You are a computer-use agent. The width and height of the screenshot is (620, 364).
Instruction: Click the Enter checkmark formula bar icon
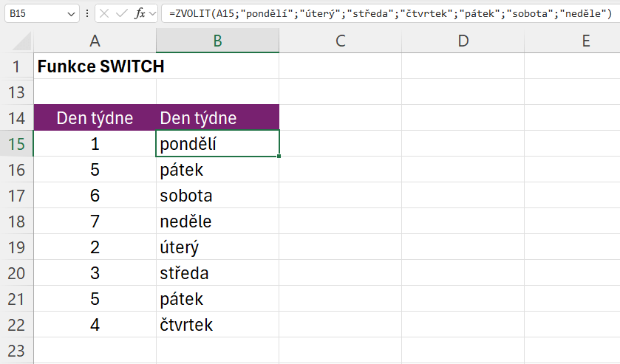121,13
